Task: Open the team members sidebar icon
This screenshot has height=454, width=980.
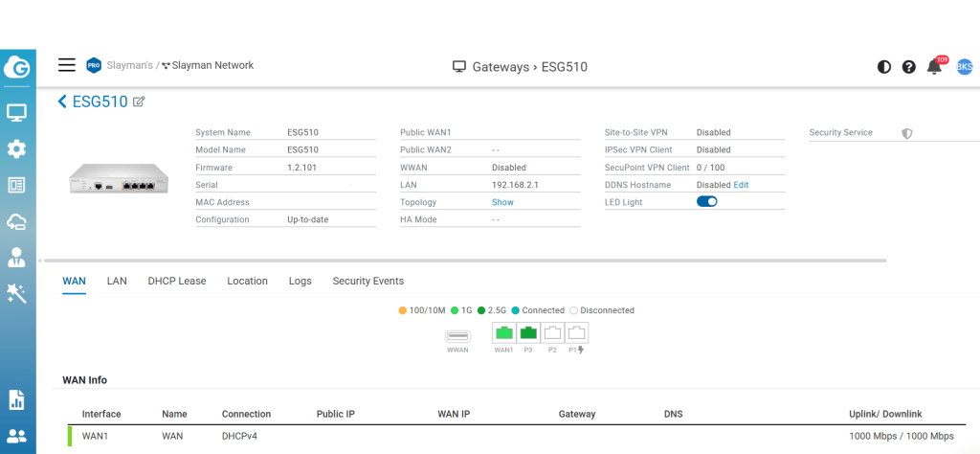Action: coord(16,435)
